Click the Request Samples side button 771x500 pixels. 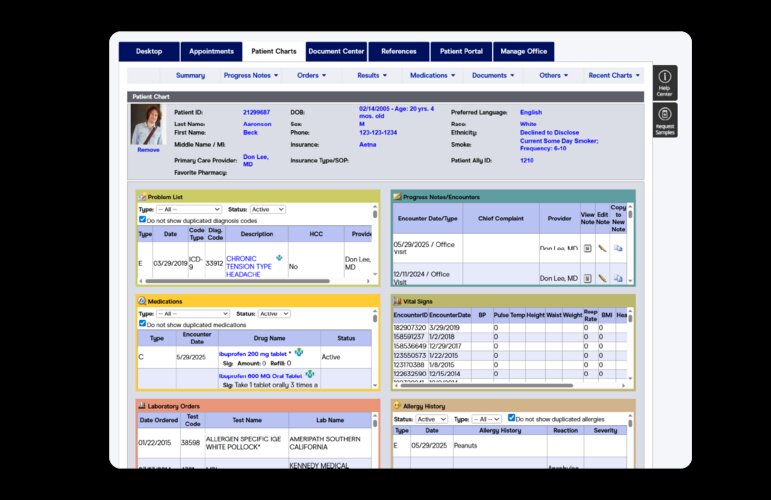(x=664, y=120)
